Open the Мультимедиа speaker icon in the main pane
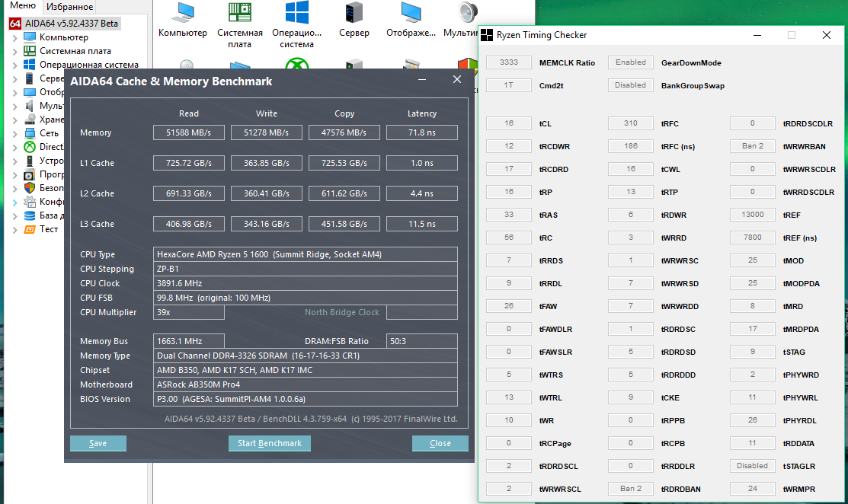The height and width of the screenshot is (504, 848). point(467,13)
